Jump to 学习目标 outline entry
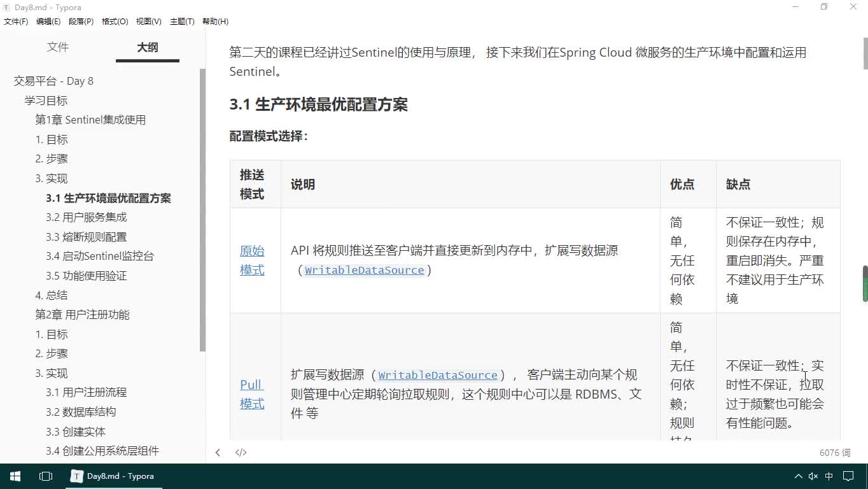Image resolution: width=868 pixels, height=489 pixels. tap(46, 101)
